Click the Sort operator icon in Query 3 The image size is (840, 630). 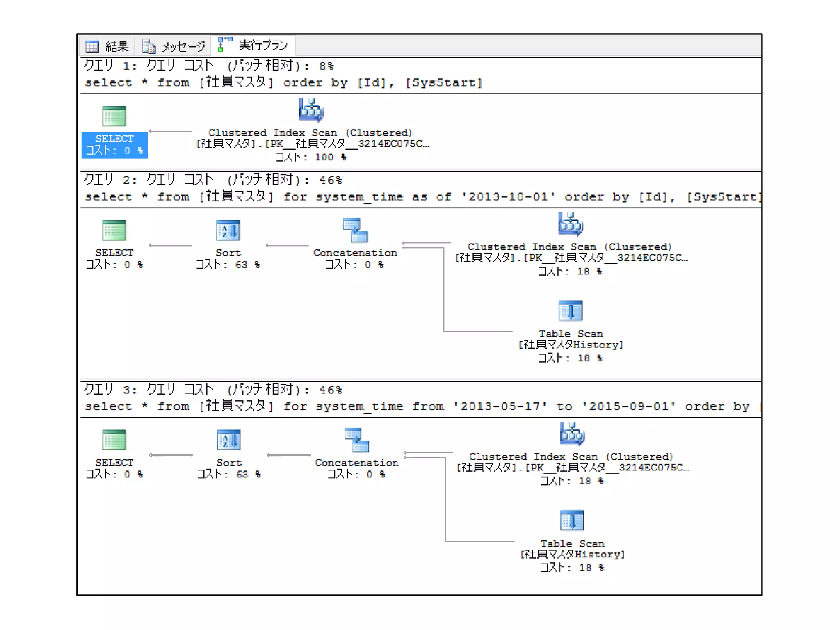(x=228, y=440)
